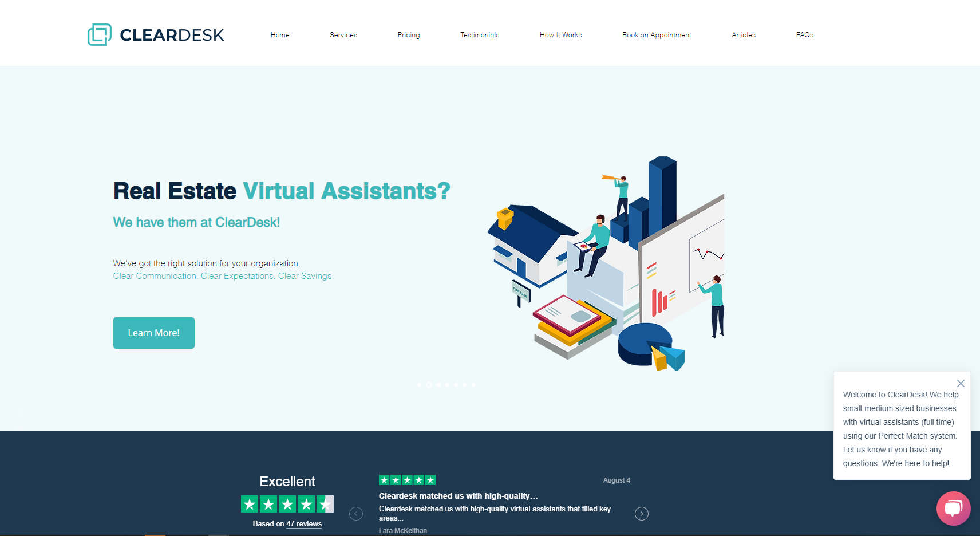Open the Pricing page from navigation
Image resolution: width=980 pixels, height=536 pixels.
click(408, 35)
